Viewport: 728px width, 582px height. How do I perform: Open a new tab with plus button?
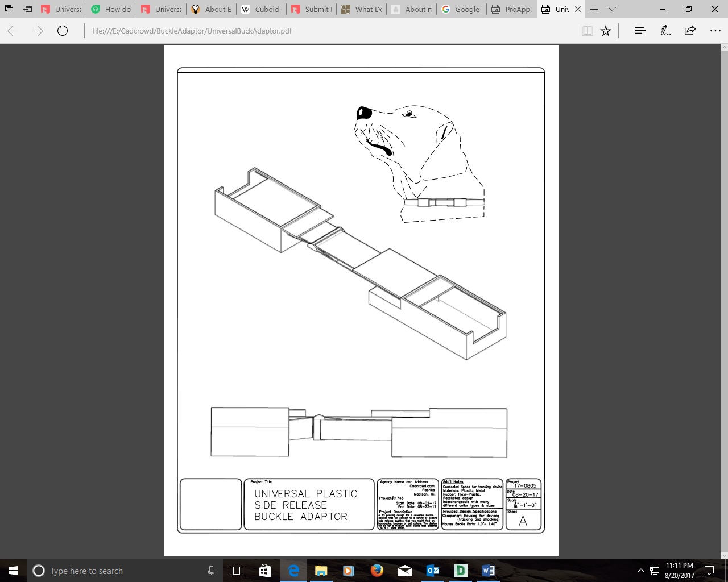click(x=594, y=9)
